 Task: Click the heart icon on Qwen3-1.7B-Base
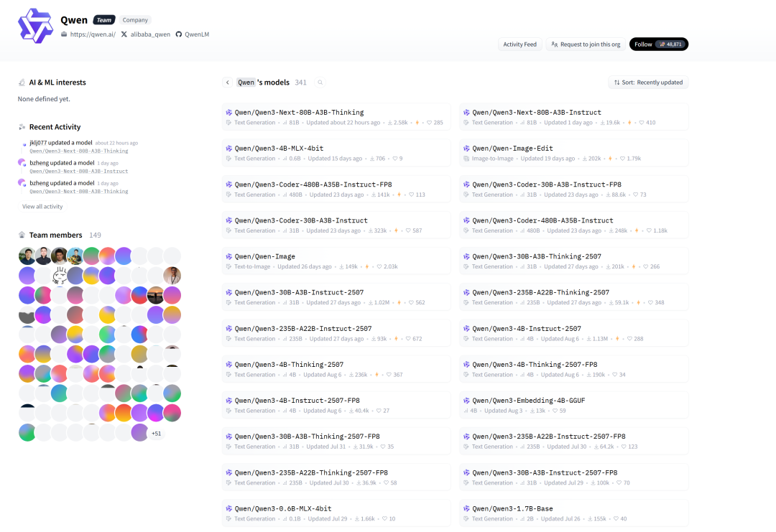pyautogui.click(x=616, y=518)
